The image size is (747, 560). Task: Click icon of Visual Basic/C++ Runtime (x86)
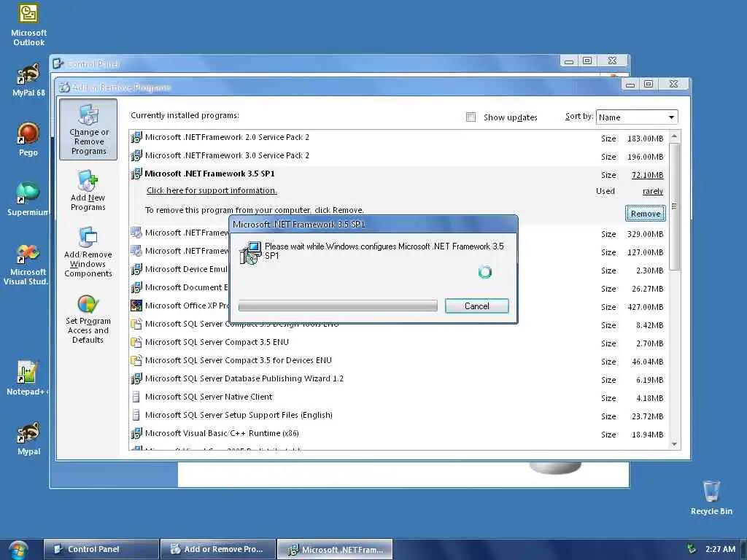pos(136,433)
